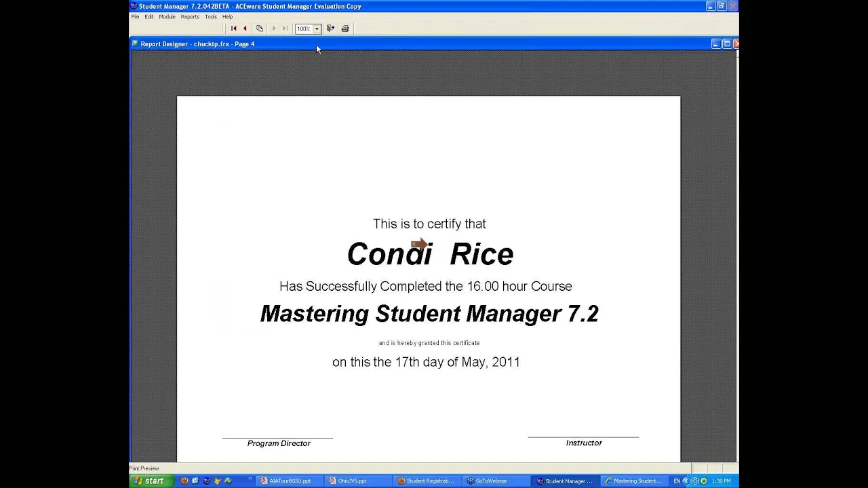
Task: Click the Report Designer window icon
Action: click(x=135, y=43)
